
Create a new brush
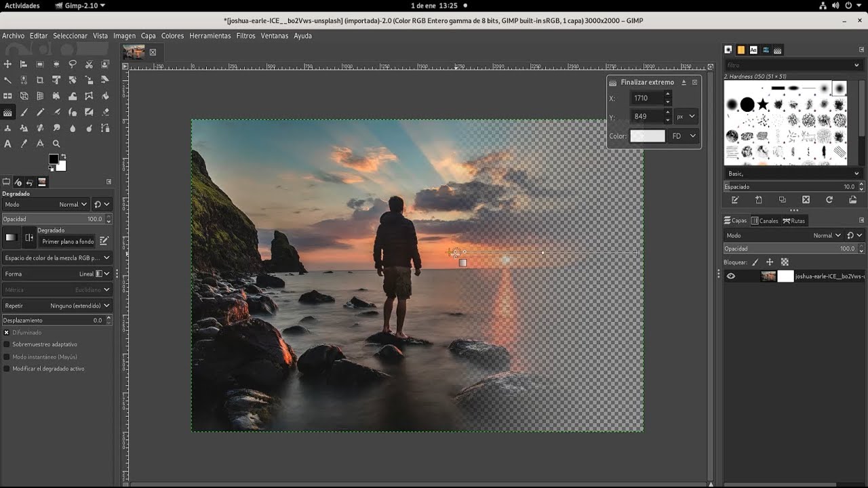tap(758, 200)
